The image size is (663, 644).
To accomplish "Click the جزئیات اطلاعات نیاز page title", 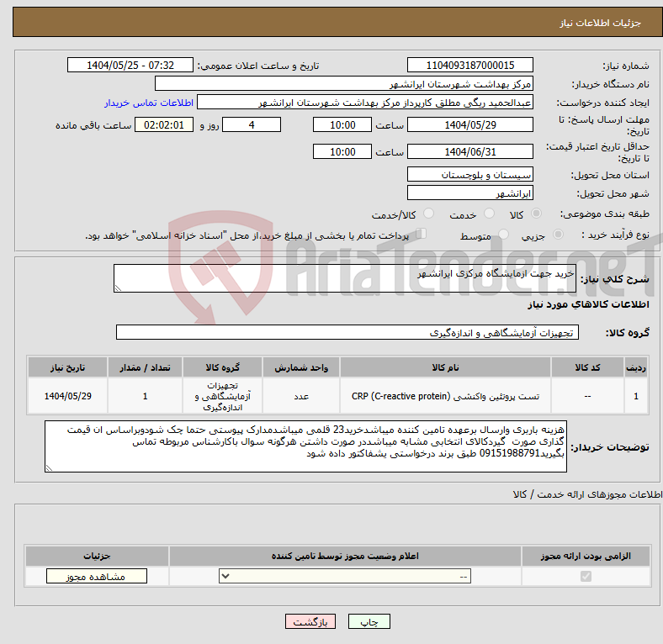I will point(600,23).
